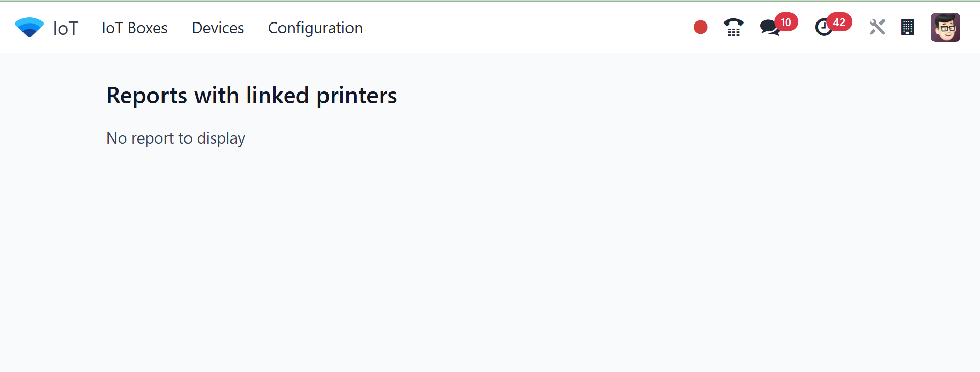Click the word "Reports" in the heading

(147, 96)
